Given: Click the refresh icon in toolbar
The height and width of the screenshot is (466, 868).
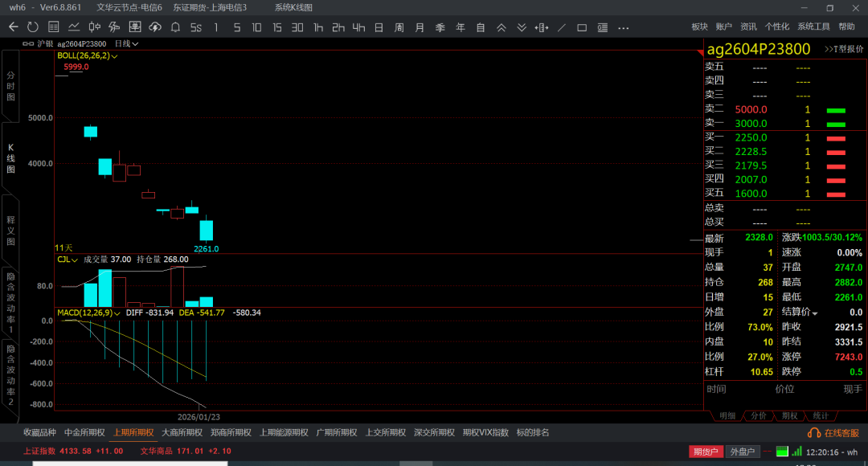Looking at the screenshot, I should 33,27.
